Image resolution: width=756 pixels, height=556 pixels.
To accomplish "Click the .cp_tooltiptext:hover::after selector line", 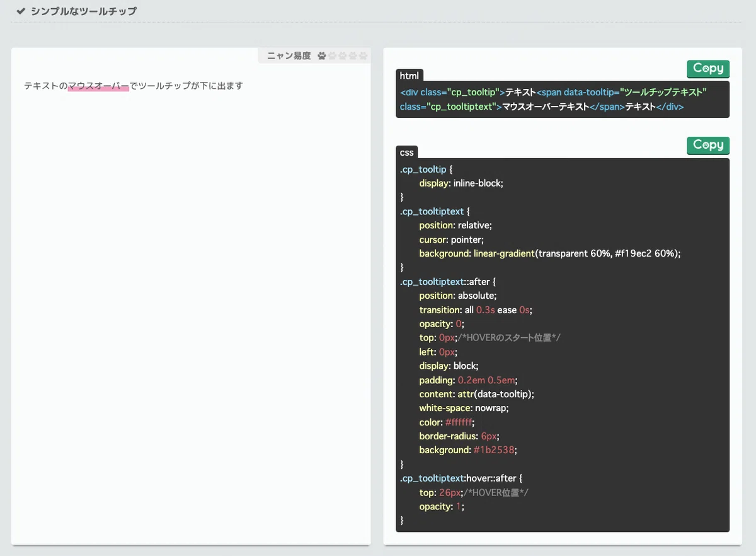I will tap(461, 478).
